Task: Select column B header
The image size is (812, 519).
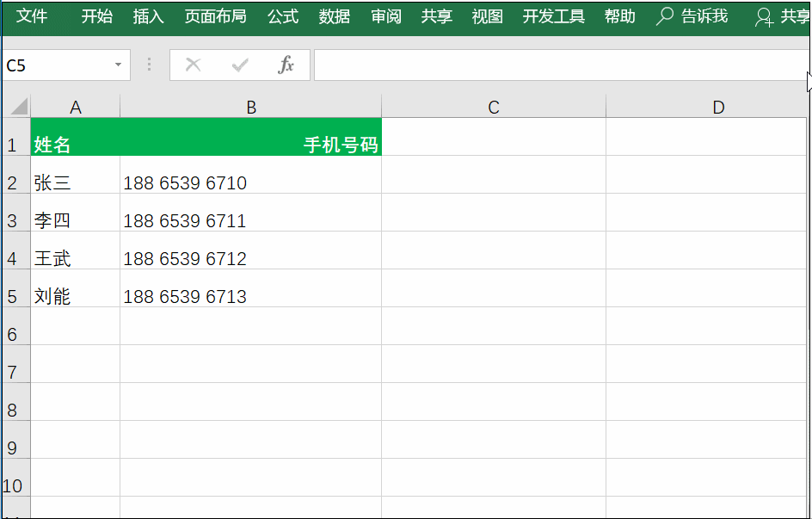Action: [251, 108]
